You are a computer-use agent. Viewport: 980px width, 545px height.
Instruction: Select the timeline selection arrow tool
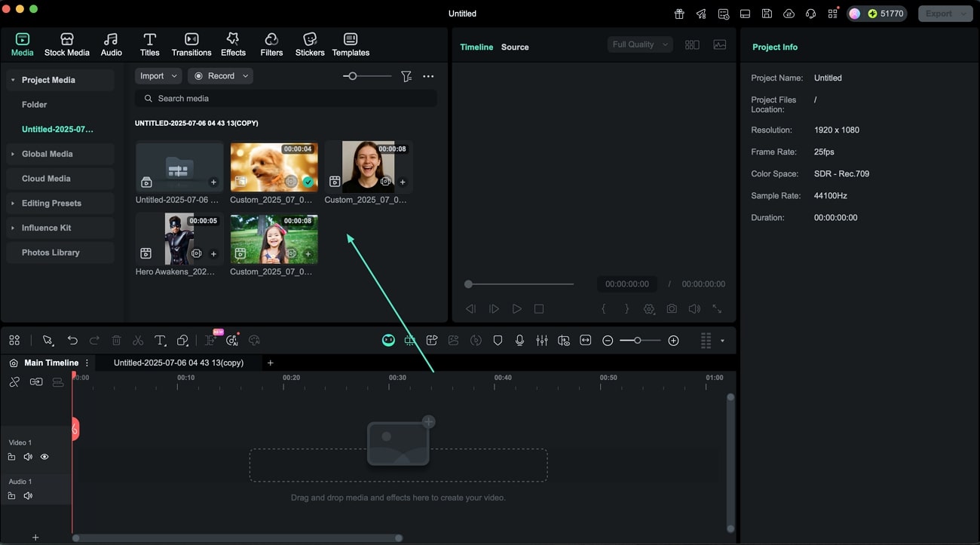pyautogui.click(x=48, y=341)
